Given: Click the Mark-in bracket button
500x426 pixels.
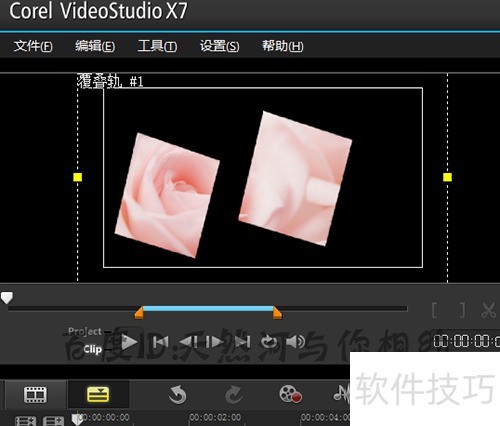Looking at the screenshot, I should click(434, 310).
